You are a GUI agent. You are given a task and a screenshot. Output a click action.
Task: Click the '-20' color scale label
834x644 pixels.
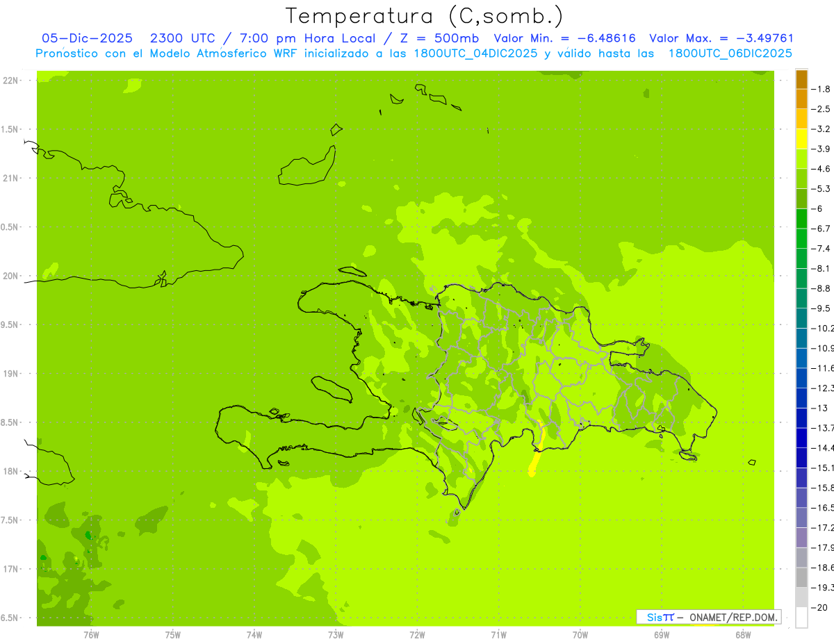(819, 607)
